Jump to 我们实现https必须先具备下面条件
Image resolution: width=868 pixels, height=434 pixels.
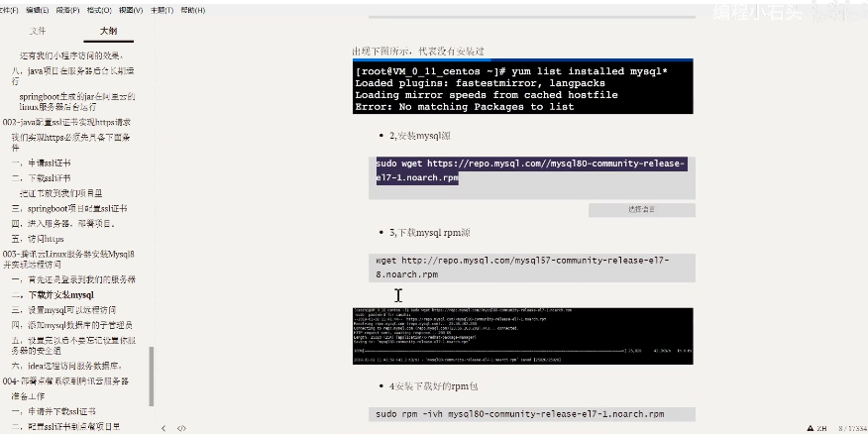click(70, 143)
